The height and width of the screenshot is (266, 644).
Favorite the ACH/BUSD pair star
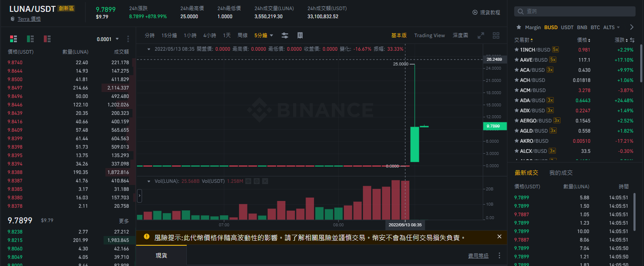pos(517,80)
